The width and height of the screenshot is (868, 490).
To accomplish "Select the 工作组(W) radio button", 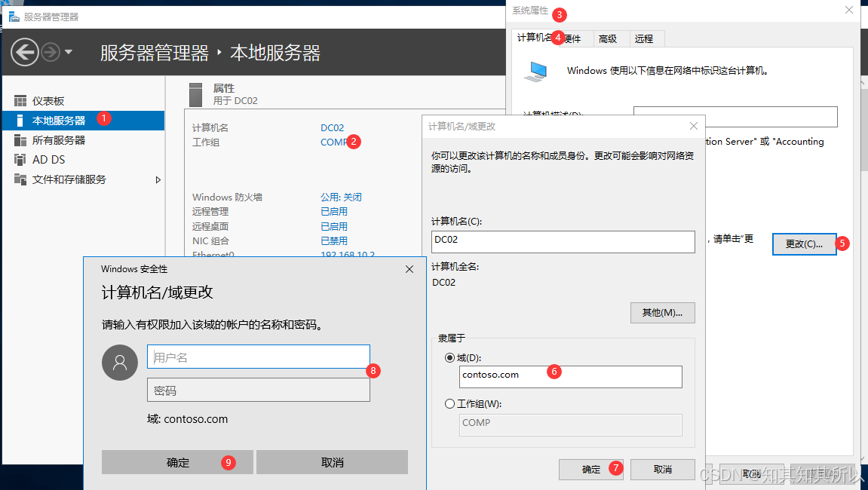I will [x=449, y=403].
